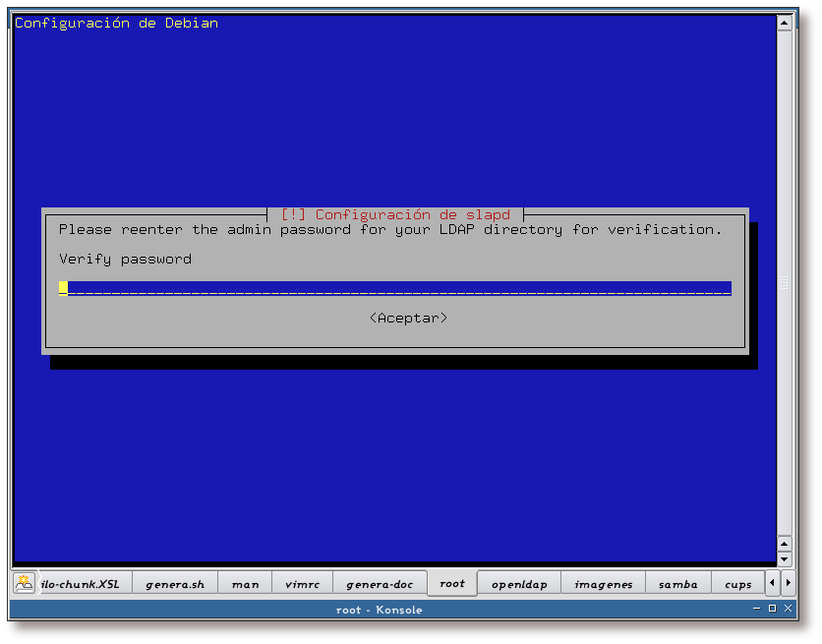Click the terminal scrollbar up arrow
The width and height of the screenshot is (822, 644).
[784, 22]
